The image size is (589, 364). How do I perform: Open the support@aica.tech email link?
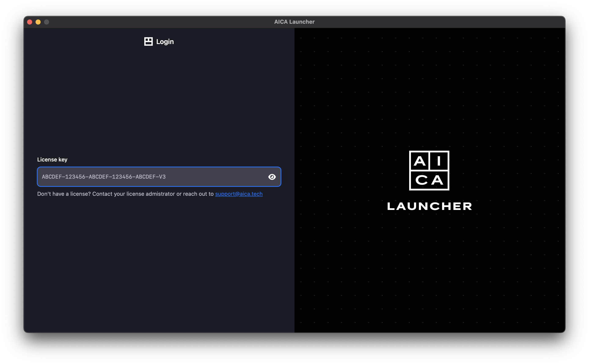pos(239,194)
